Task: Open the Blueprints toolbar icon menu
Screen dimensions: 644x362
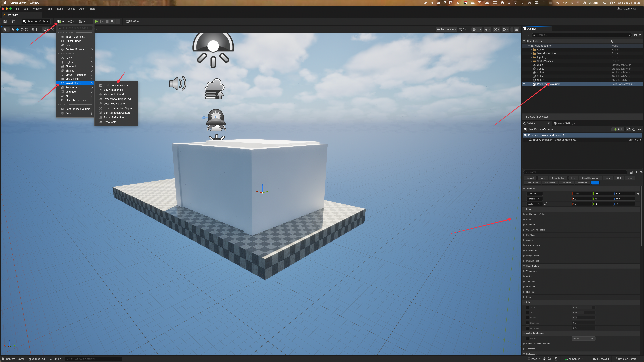Action: (71, 21)
